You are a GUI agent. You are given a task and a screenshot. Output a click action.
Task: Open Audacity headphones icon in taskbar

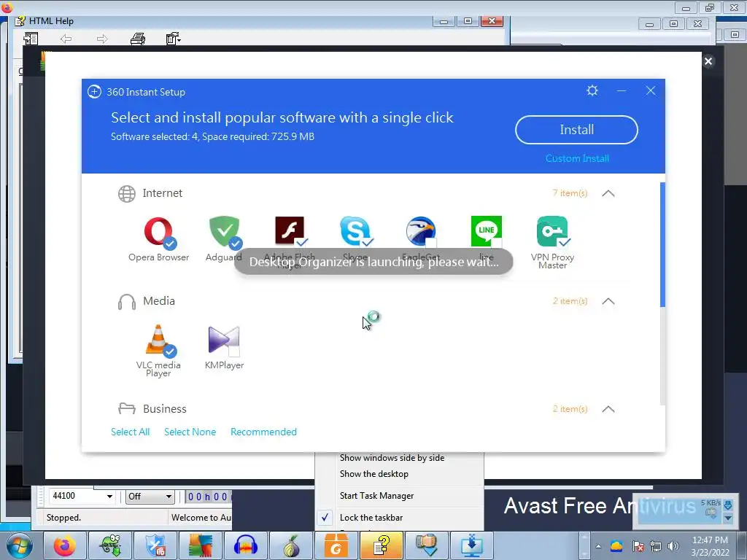[x=245, y=545]
